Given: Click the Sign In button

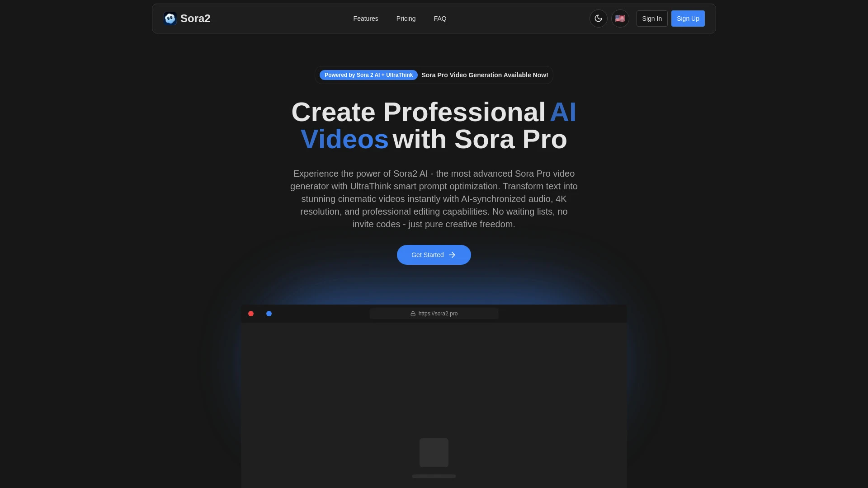Looking at the screenshot, I should coord(651,19).
